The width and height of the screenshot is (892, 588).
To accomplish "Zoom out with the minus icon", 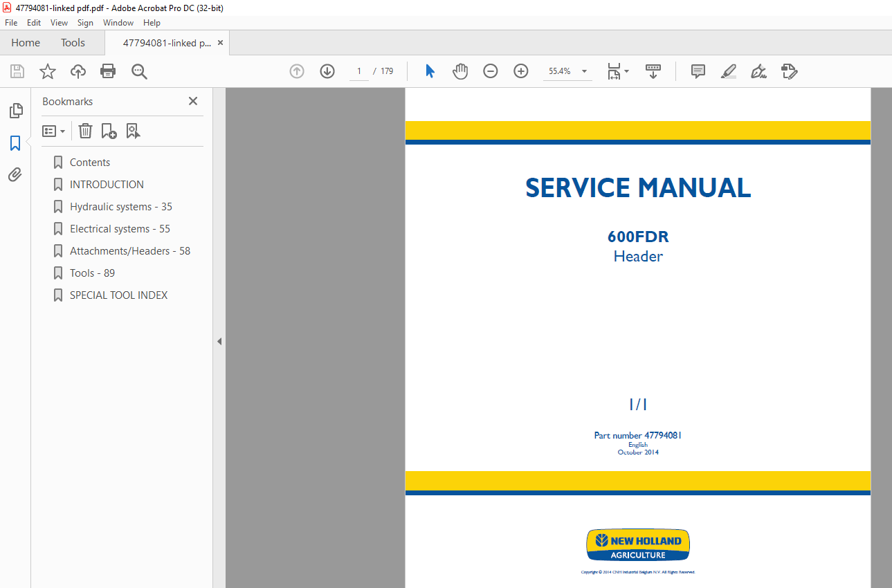I will [491, 71].
